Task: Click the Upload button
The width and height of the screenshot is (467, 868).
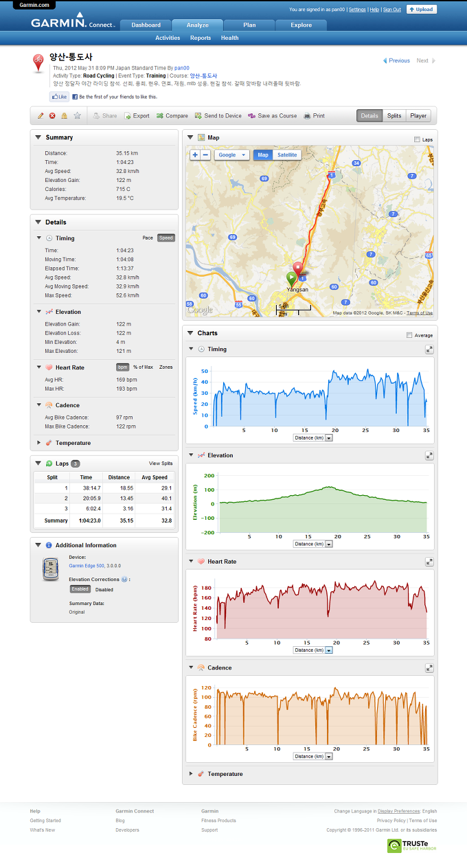Action: click(x=422, y=10)
